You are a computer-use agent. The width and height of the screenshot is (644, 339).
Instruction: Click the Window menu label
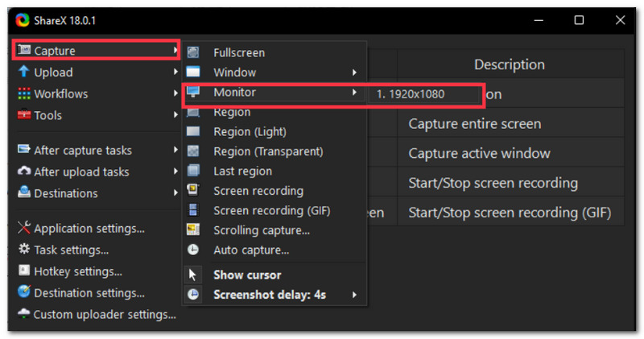click(x=234, y=72)
